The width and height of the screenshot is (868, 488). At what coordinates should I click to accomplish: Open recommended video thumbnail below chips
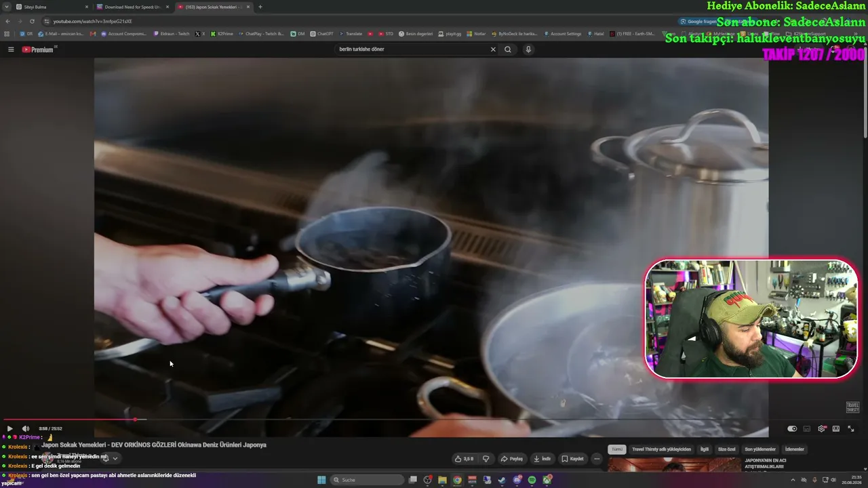coord(674,464)
